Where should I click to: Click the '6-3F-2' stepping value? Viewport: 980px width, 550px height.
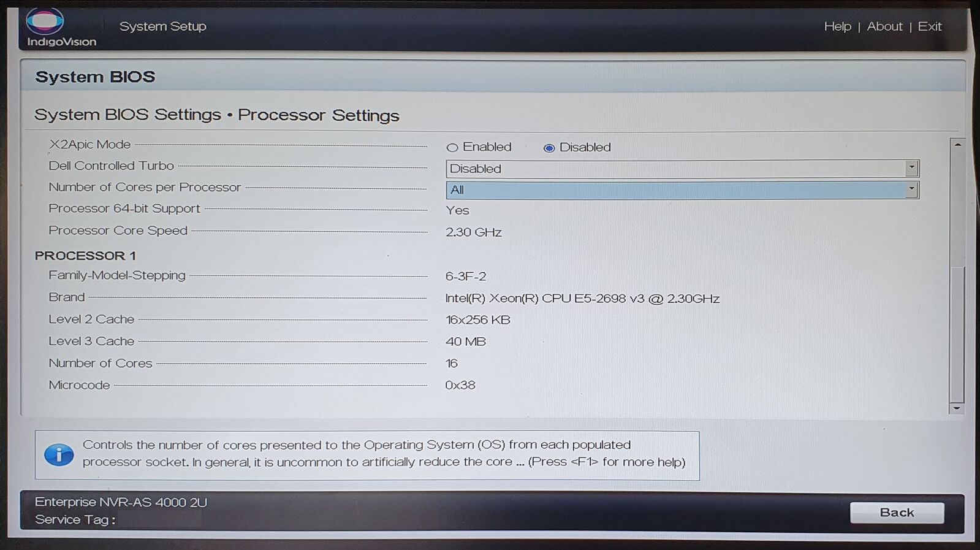point(466,277)
